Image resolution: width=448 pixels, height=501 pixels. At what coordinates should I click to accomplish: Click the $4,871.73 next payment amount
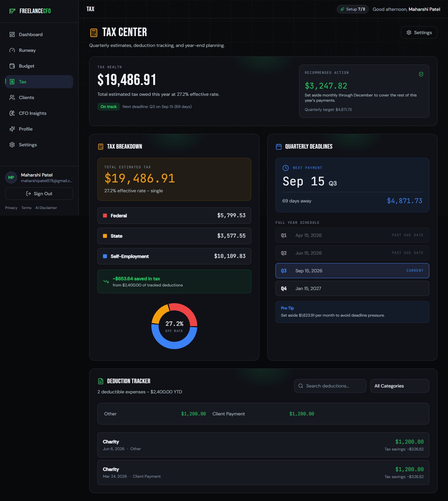coord(405,201)
